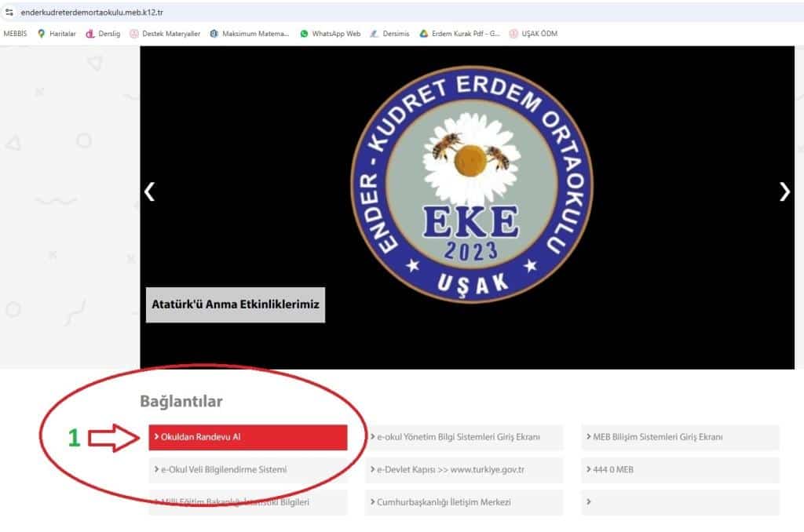Click the site info icon in address bar
Screen dimensions: 804x532
pos(9,12)
